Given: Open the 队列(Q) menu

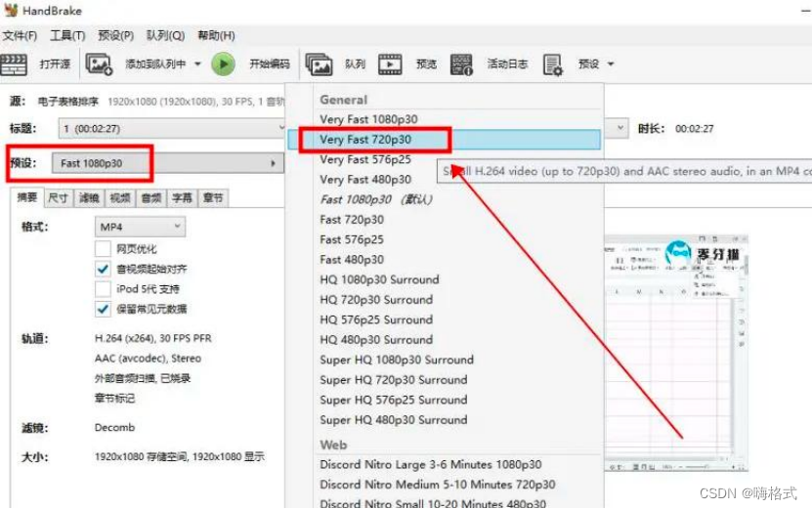Looking at the screenshot, I should point(165,36).
